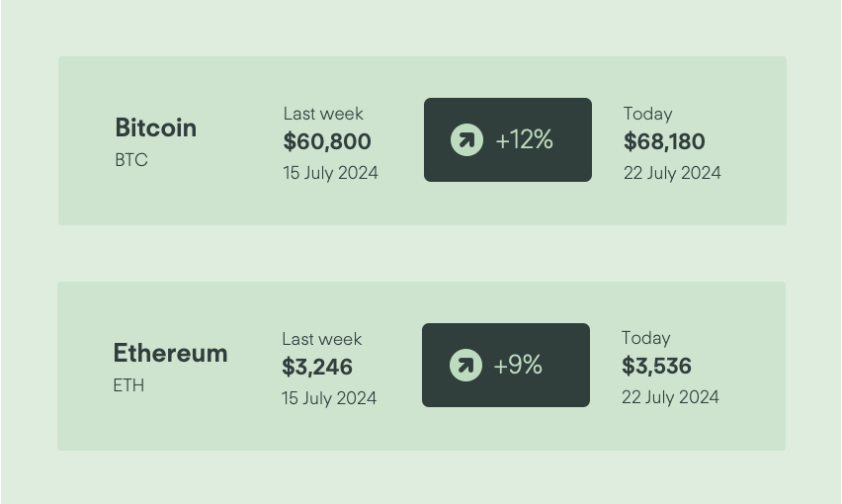This screenshot has height=504, width=842.
Task: Select the Ethereum heading
Action: [170, 353]
